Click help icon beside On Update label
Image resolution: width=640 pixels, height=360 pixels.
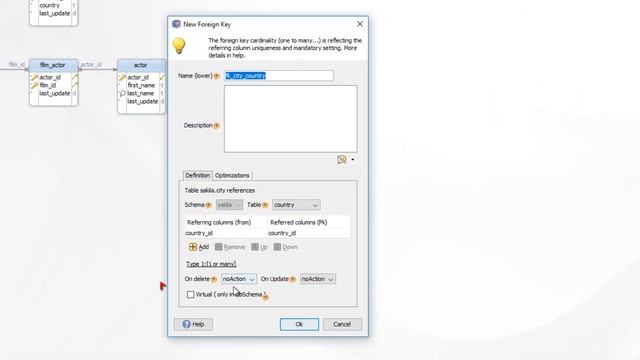[x=293, y=280]
